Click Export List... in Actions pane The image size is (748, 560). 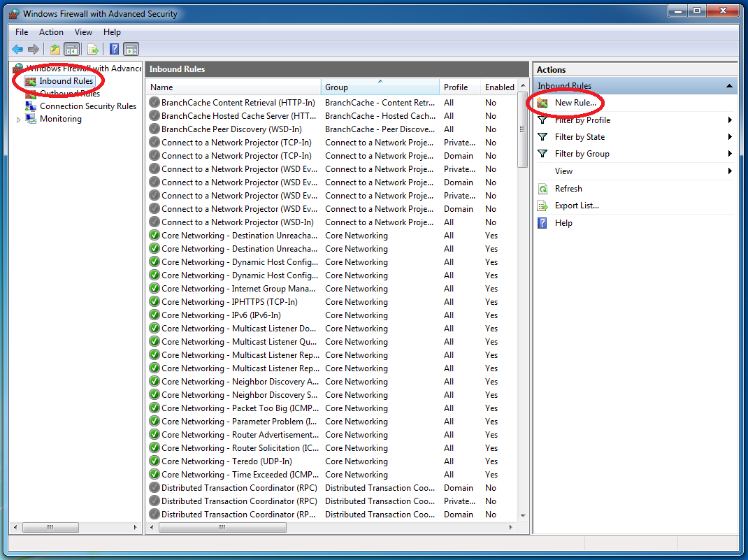coord(577,206)
